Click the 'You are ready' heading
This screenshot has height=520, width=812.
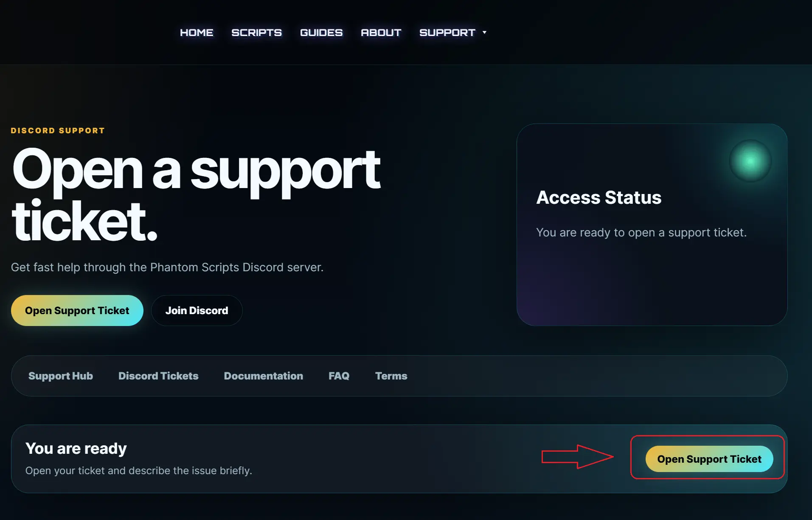76,449
